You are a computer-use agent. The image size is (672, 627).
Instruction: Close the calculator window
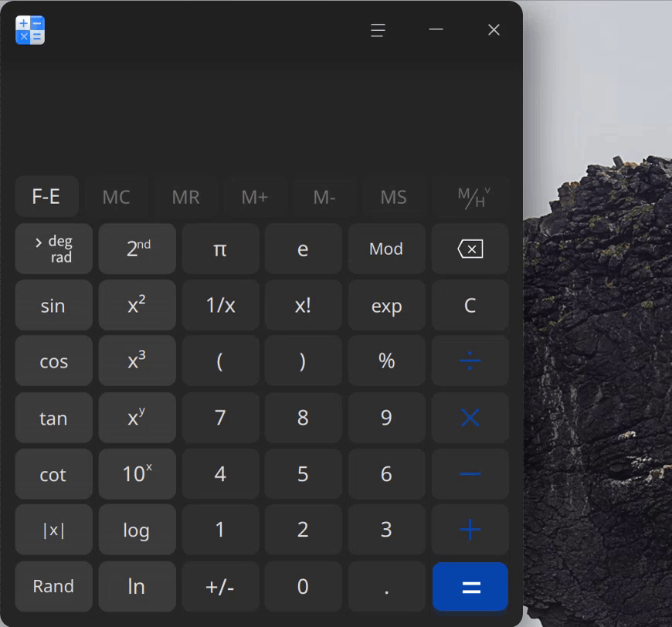point(494,29)
